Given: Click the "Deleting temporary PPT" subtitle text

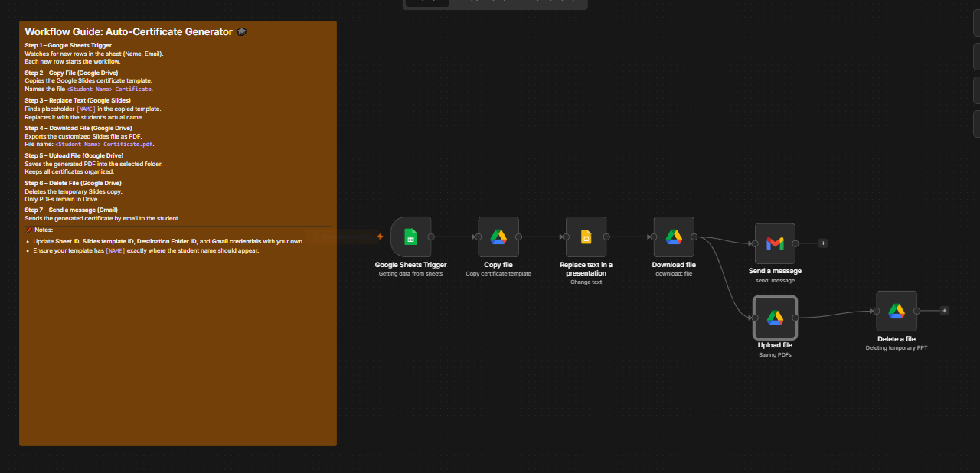Looking at the screenshot, I should point(897,348).
